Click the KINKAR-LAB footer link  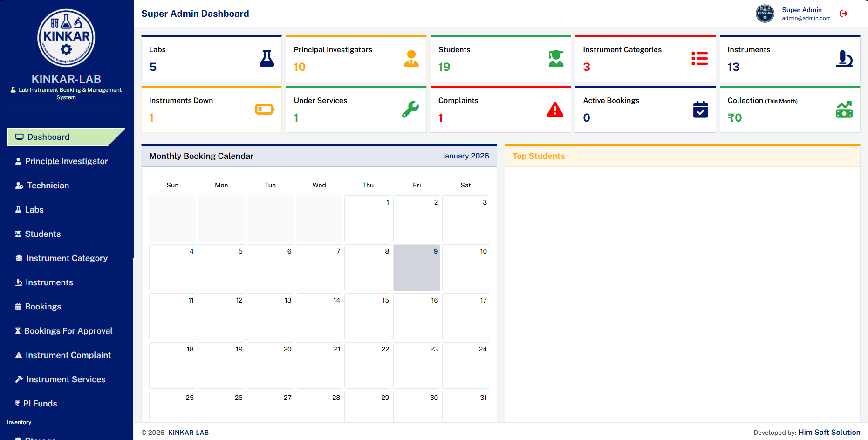pyautogui.click(x=188, y=433)
